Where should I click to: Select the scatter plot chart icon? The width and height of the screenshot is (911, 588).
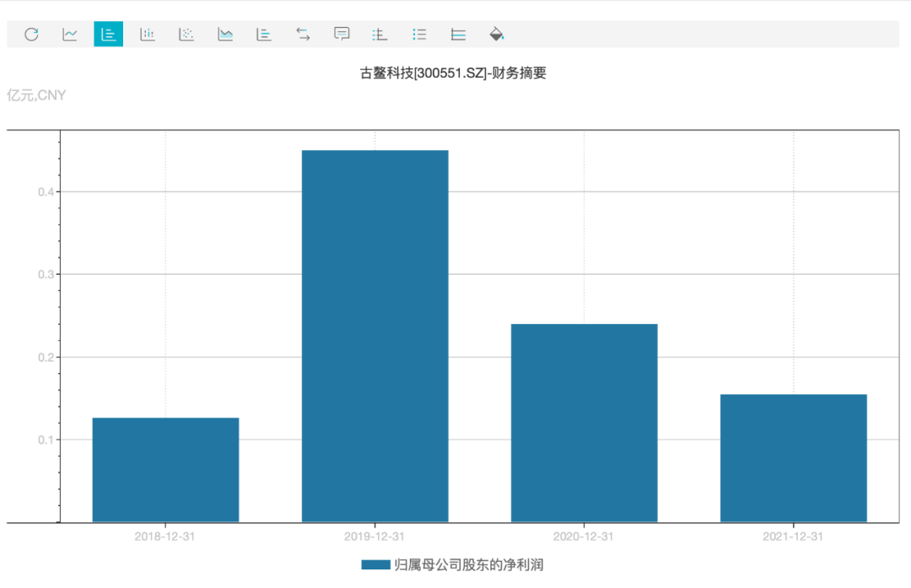[x=186, y=35]
